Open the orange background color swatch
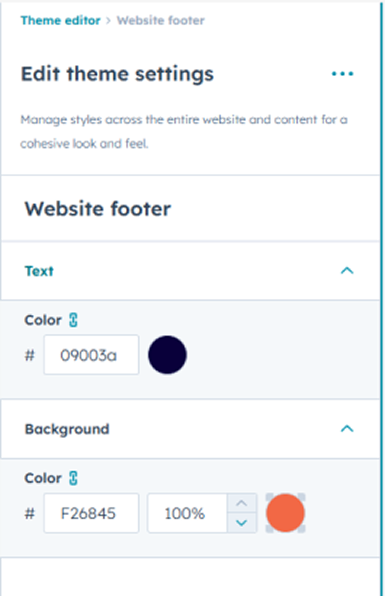Image resolution: width=385 pixels, height=596 pixels. coord(285,513)
